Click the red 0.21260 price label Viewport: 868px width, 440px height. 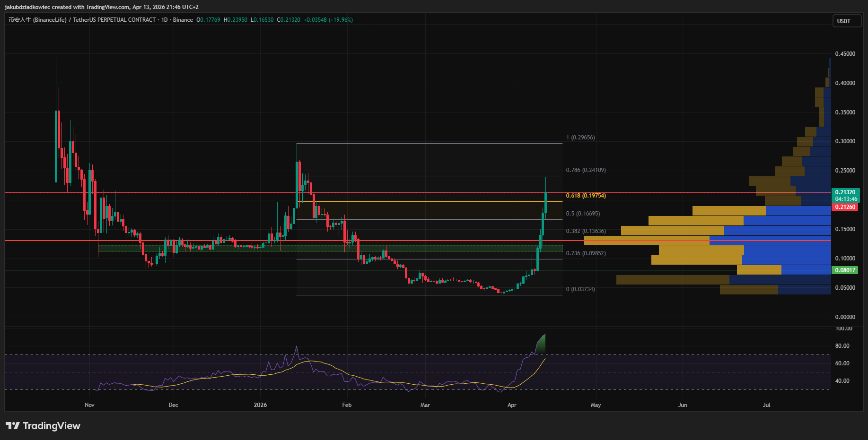(x=845, y=207)
